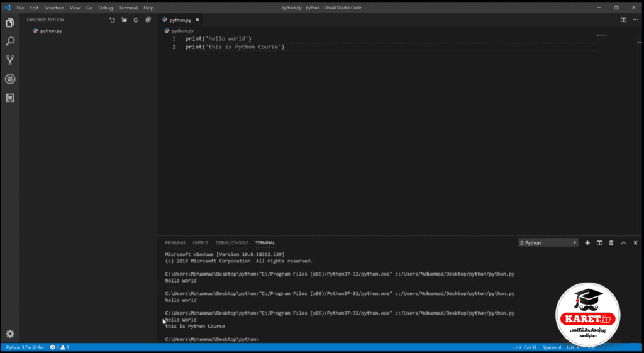
Task: Click the python.py breadcrumb above the editor
Action: 179,31
